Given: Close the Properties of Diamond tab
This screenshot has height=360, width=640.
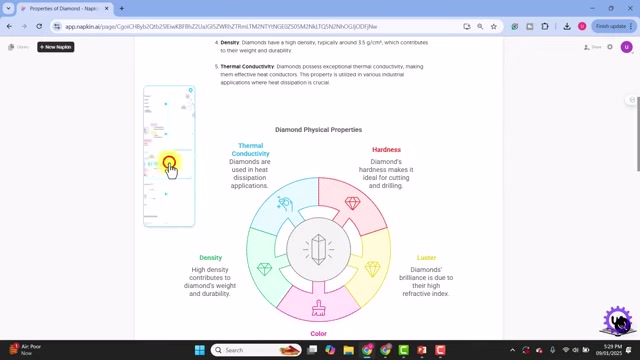Looking at the screenshot, I should [107, 8].
